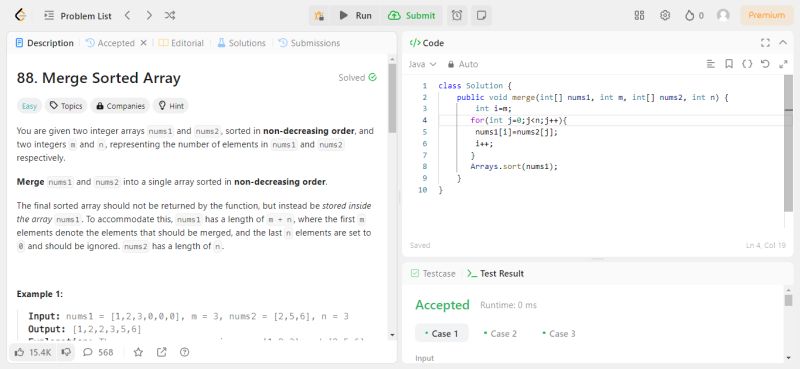Open the Problem List panel

tap(78, 16)
